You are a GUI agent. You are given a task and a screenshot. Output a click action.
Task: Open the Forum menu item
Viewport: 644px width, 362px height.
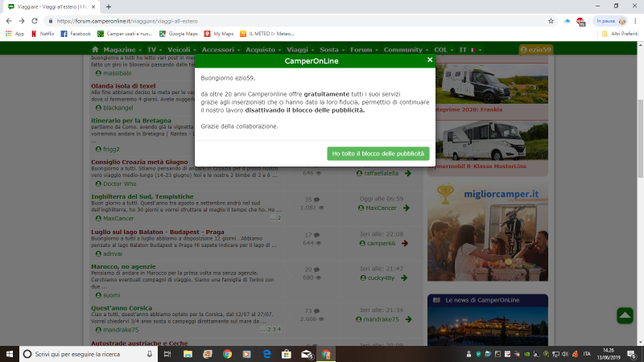click(363, 49)
